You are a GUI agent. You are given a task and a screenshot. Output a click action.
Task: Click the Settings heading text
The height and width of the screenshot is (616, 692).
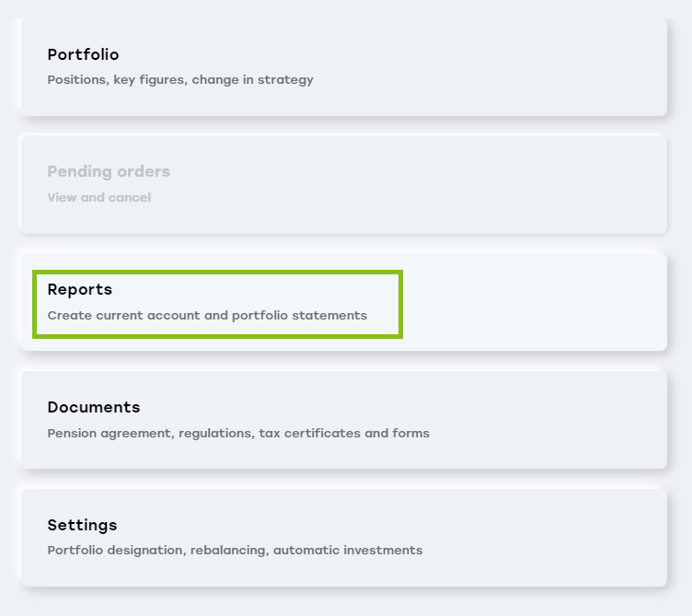click(82, 526)
